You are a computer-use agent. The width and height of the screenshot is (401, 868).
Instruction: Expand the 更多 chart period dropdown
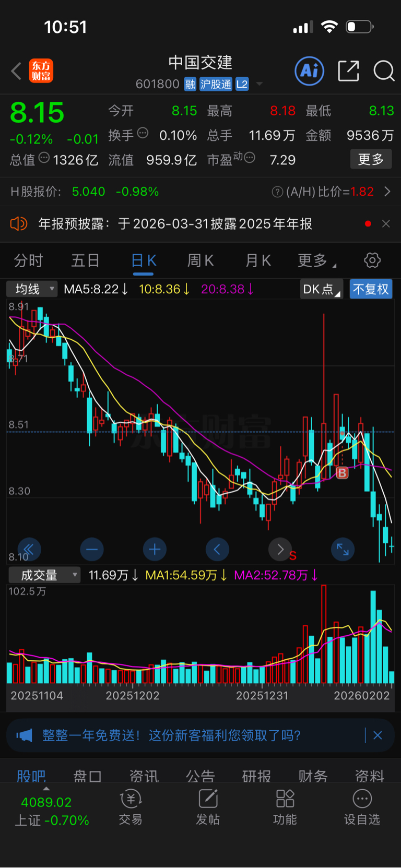(x=316, y=260)
